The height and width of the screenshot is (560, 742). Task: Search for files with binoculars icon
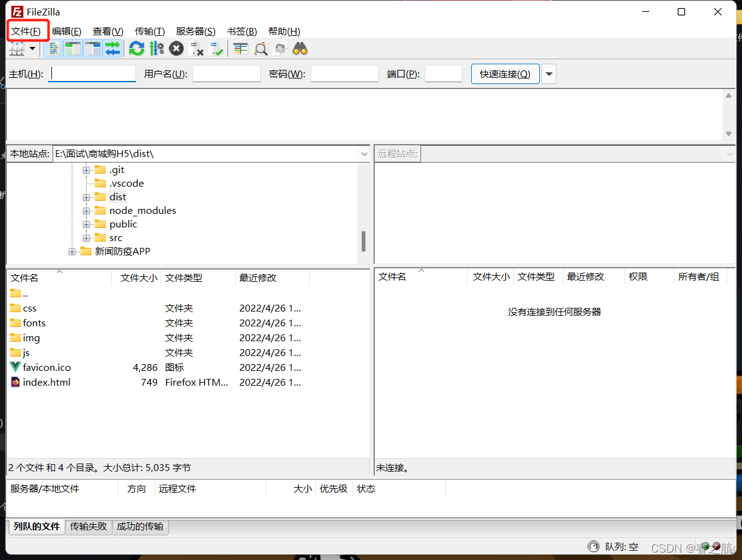[300, 49]
